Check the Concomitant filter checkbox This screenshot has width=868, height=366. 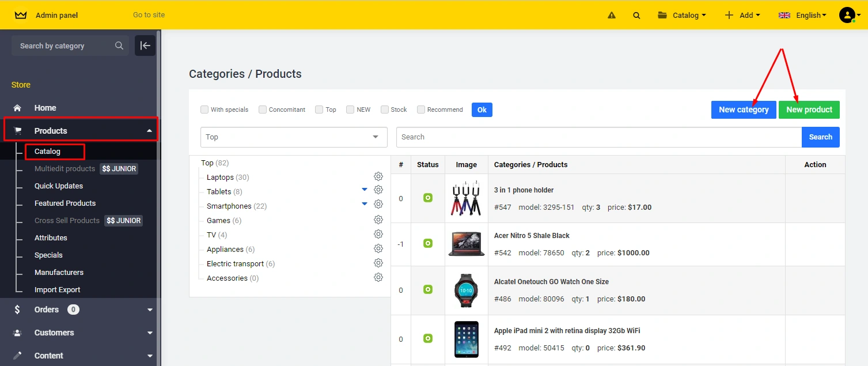pos(263,110)
